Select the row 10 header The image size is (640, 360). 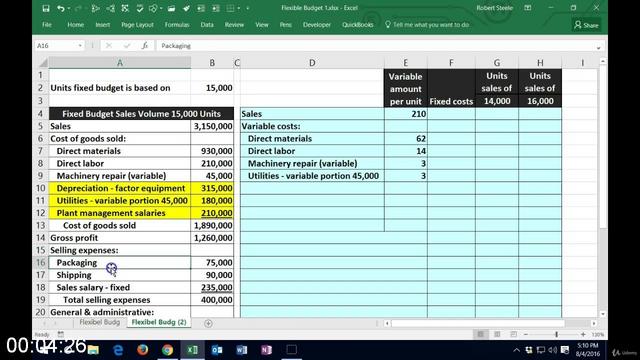tap(40, 188)
